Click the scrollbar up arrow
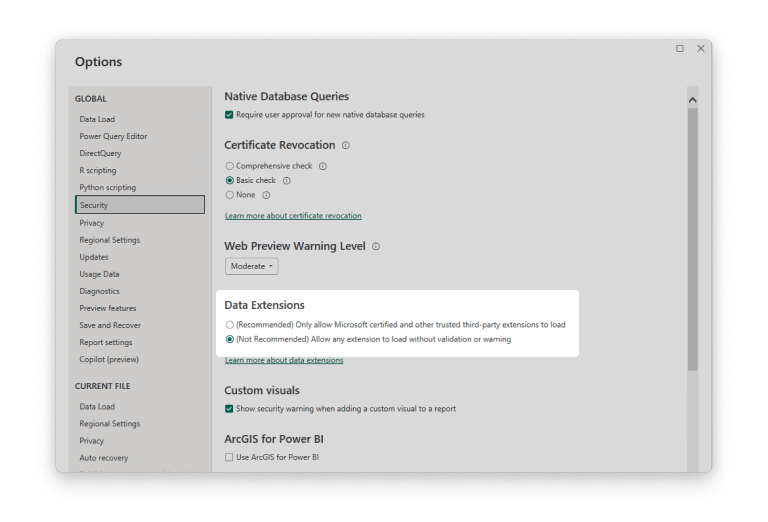Image resolution: width=768 pixels, height=522 pixels. (693, 99)
